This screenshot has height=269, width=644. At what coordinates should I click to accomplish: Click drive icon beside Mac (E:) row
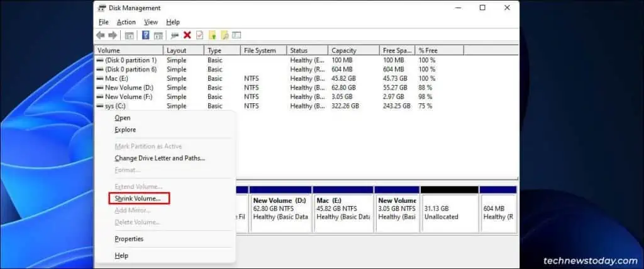(x=100, y=78)
